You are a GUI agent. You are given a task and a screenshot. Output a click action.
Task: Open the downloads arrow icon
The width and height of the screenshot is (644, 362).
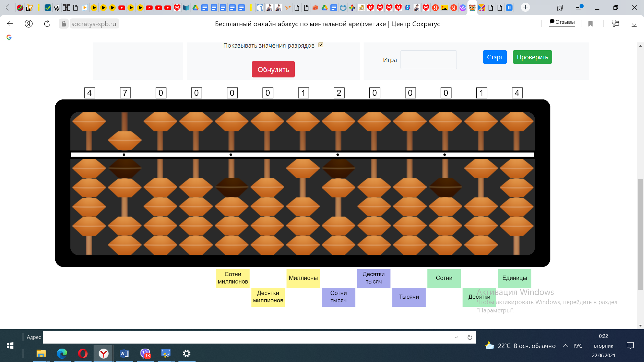coord(634,24)
